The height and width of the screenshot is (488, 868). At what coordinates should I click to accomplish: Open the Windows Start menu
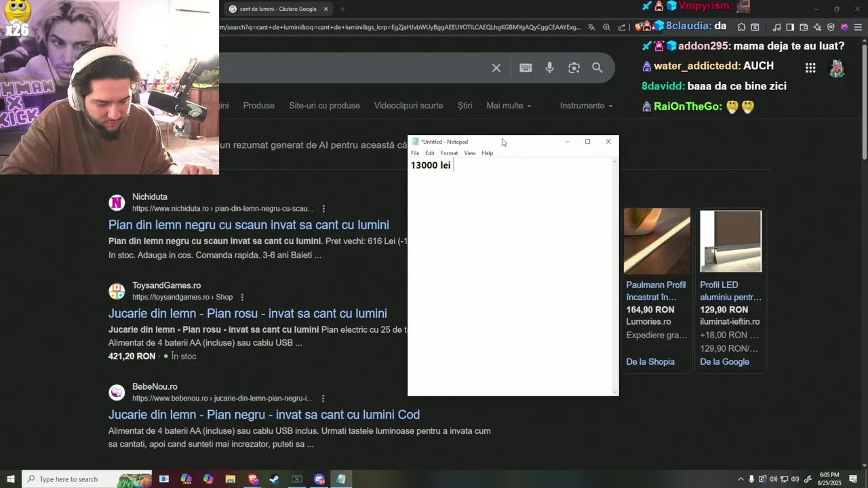tap(10, 479)
